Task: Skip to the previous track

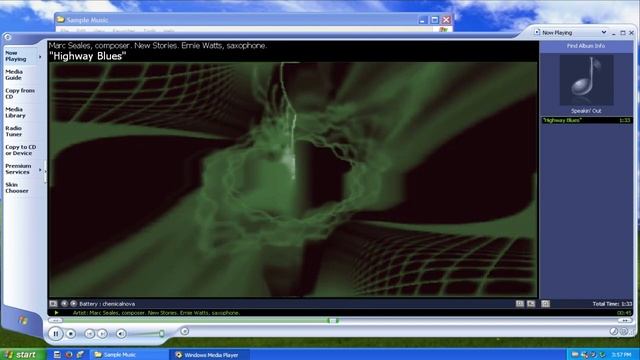Action: click(x=89, y=334)
